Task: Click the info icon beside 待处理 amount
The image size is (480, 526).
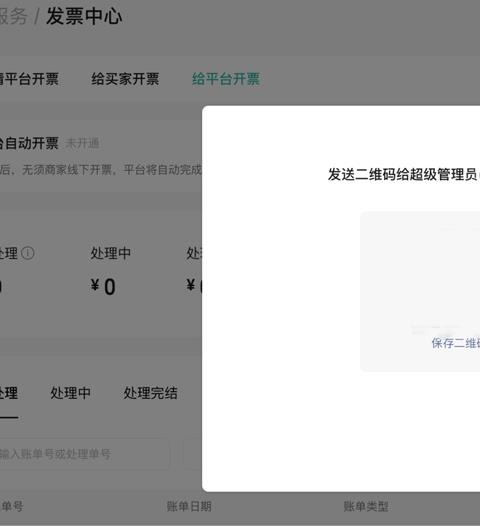Action: click(28, 253)
